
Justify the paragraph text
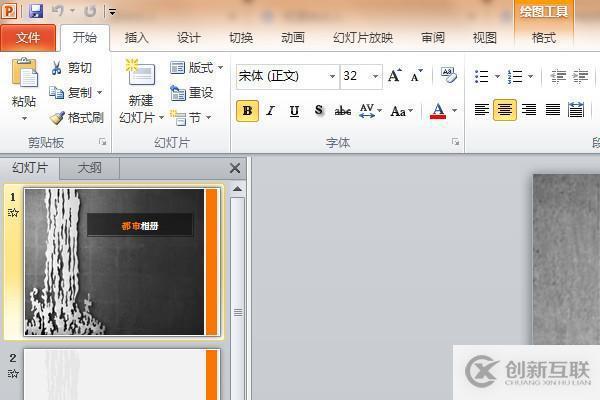553,110
